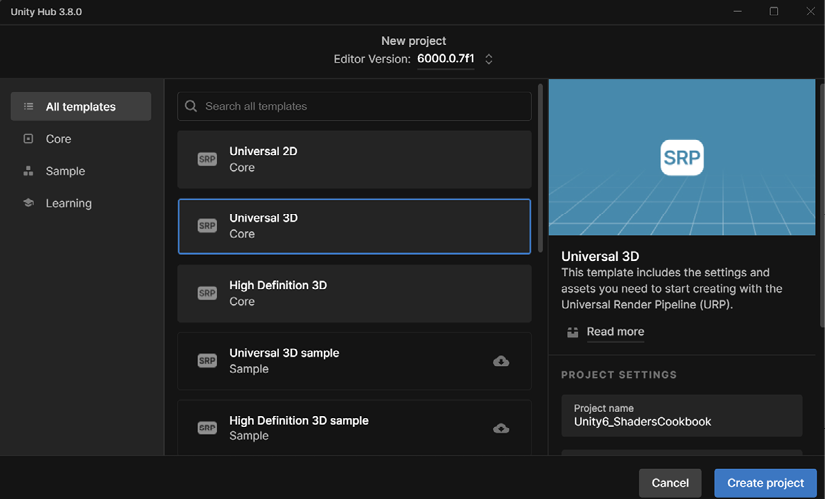This screenshot has height=499, width=825.
Task: Click the Search all templates field
Action: click(354, 106)
